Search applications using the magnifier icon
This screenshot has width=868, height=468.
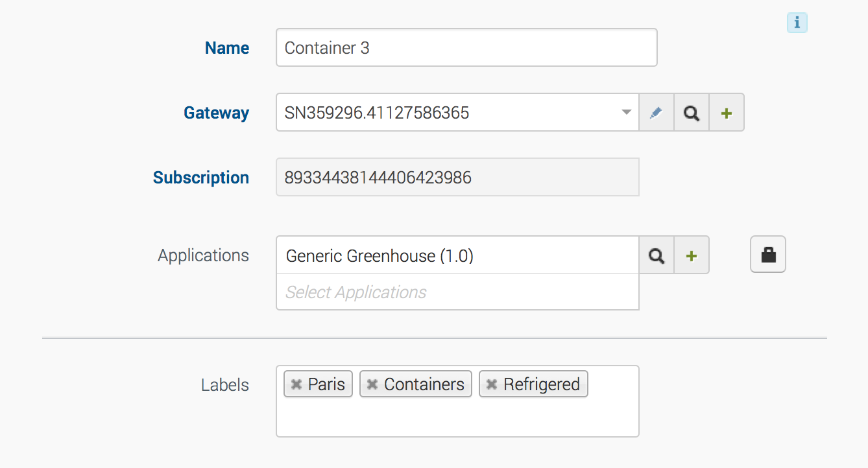click(657, 255)
